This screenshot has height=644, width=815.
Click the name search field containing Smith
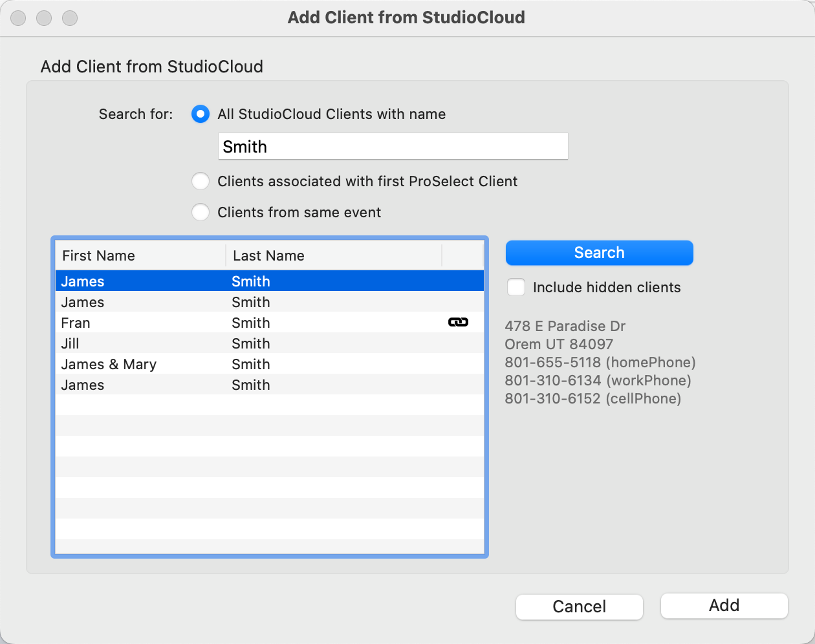pyautogui.click(x=393, y=147)
